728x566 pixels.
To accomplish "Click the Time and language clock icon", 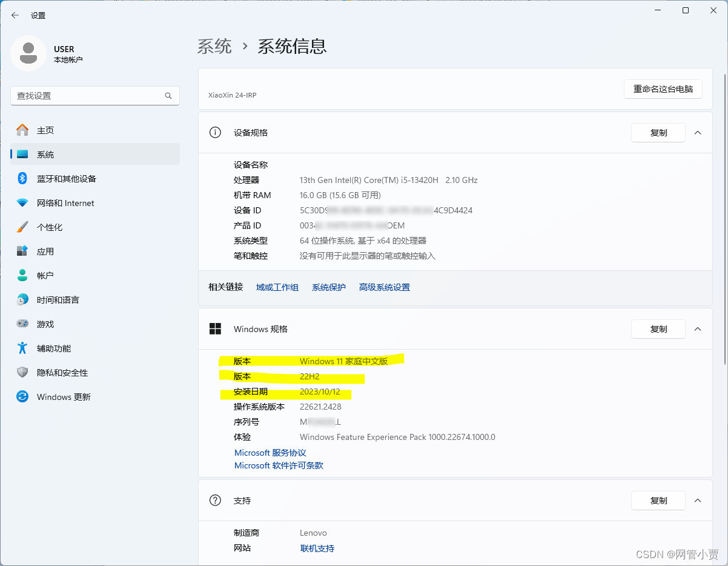I will tap(22, 300).
